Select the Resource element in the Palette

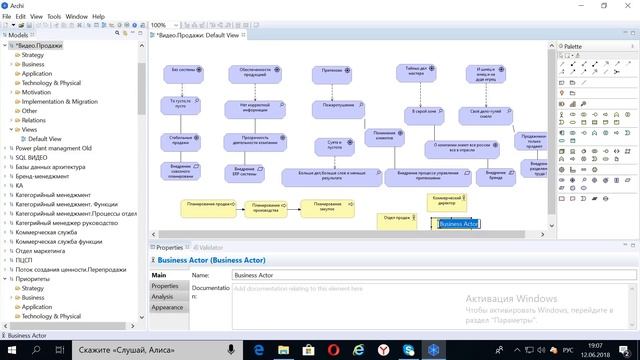point(562,104)
